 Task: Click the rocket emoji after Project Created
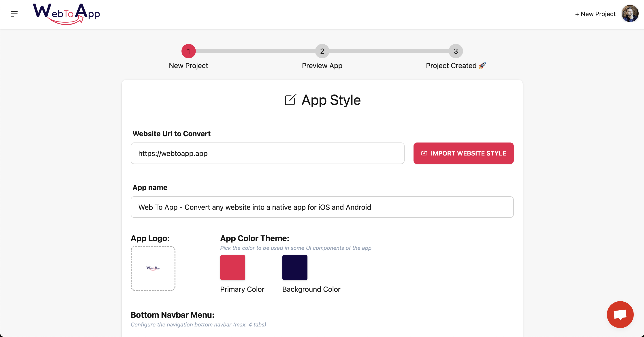point(482,66)
